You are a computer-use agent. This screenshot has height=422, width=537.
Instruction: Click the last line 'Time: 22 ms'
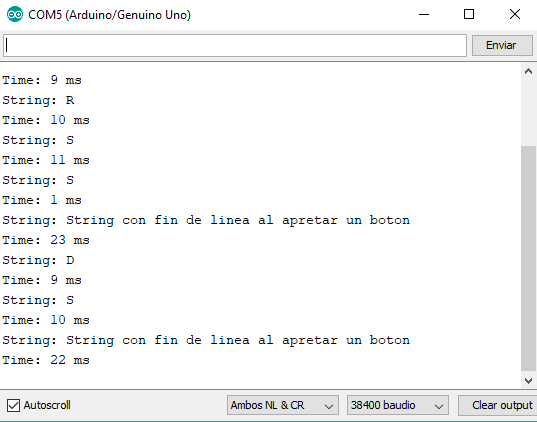[x=46, y=360]
